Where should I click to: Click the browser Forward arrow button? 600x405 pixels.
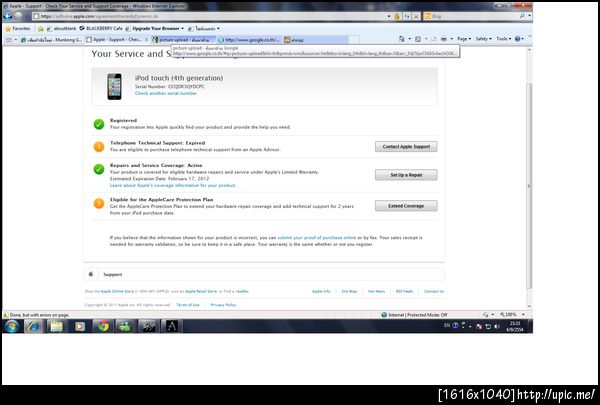tap(18, 16)
